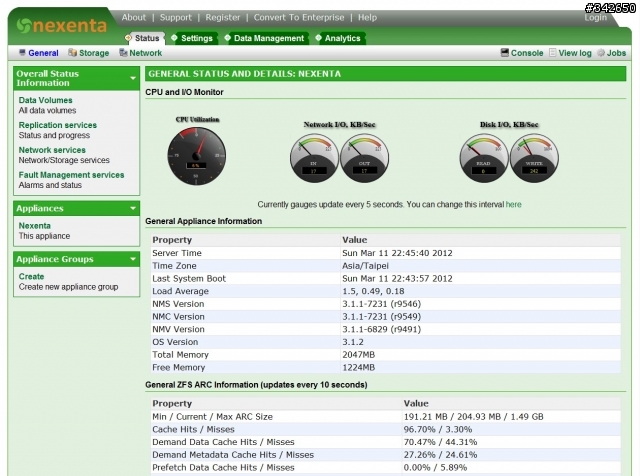Click the Demand Data Cache Hits value
Screen dimensions: 640x476
pos(440,442)
